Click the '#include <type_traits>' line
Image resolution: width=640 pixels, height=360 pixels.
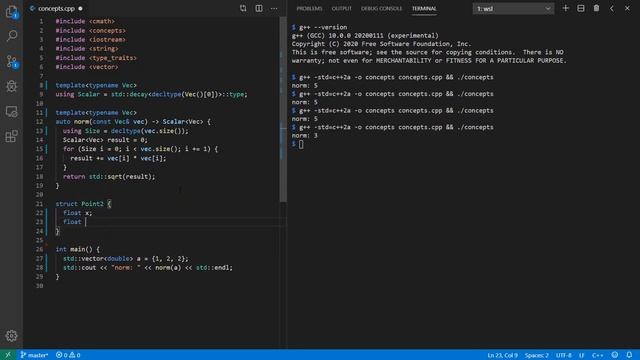pos(96,58)
